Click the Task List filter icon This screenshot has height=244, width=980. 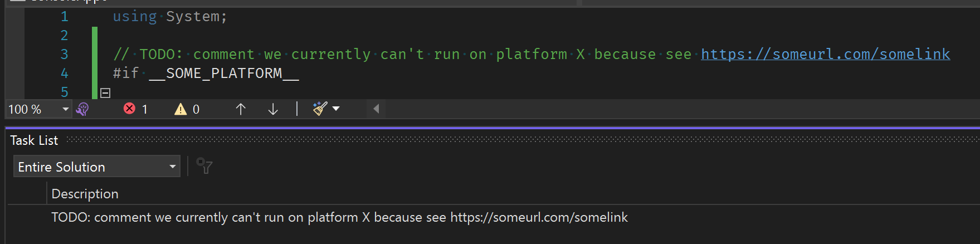(204, 166)
